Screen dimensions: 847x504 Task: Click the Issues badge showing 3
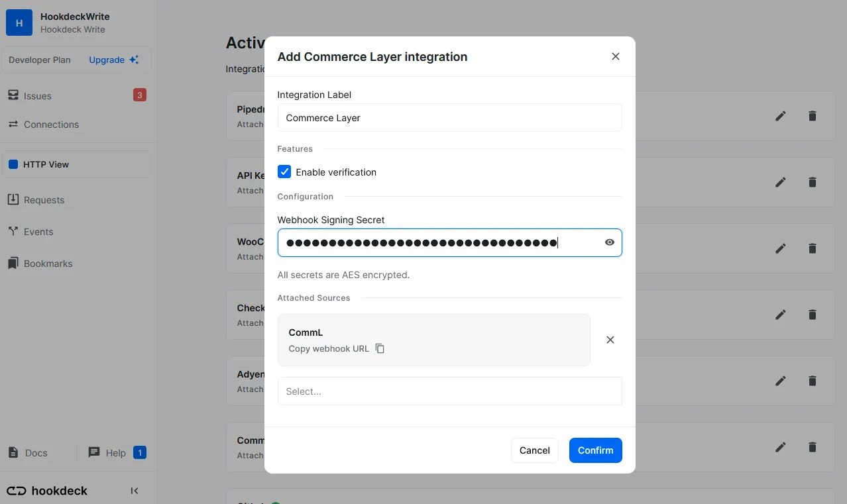click(139, 95)
